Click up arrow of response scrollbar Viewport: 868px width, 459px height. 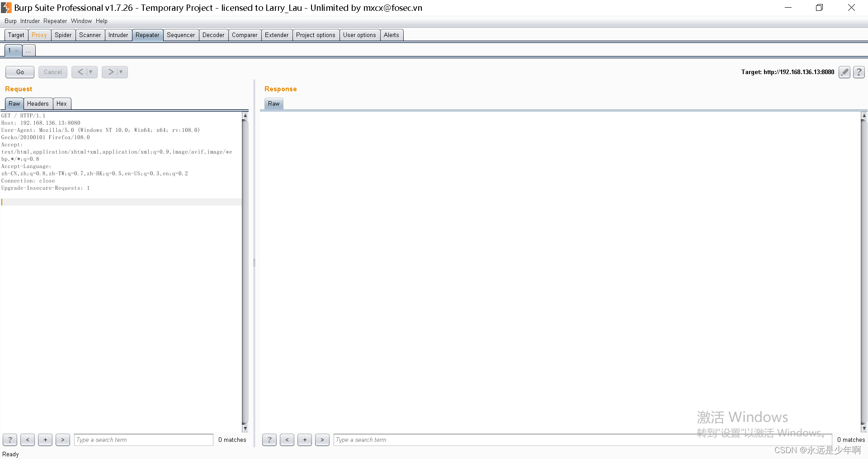pyautogui.click(x=864, y=115)
